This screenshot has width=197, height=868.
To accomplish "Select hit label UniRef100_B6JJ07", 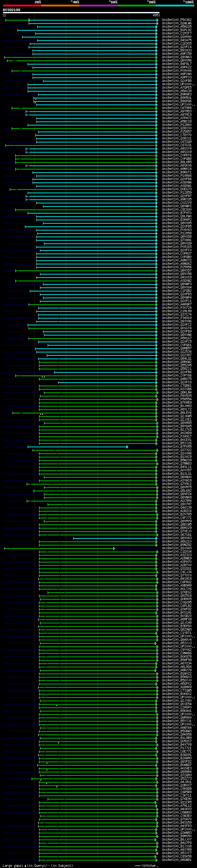I will tap(177, 840).
